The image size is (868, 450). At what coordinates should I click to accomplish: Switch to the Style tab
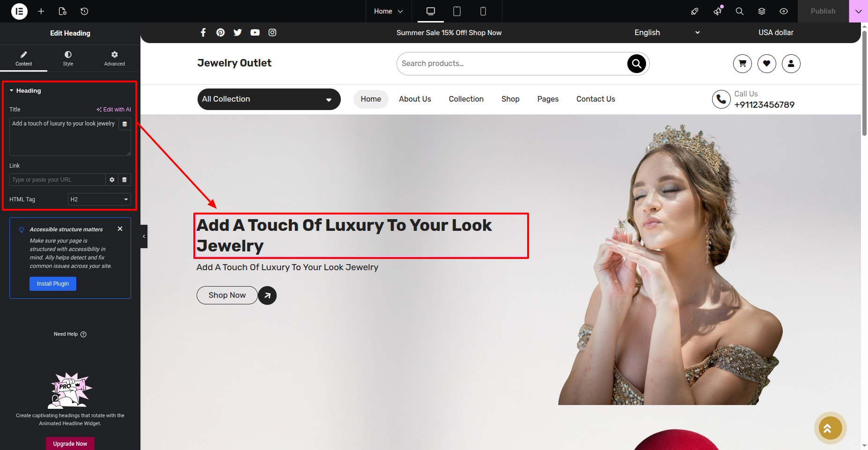coord(68,59)
